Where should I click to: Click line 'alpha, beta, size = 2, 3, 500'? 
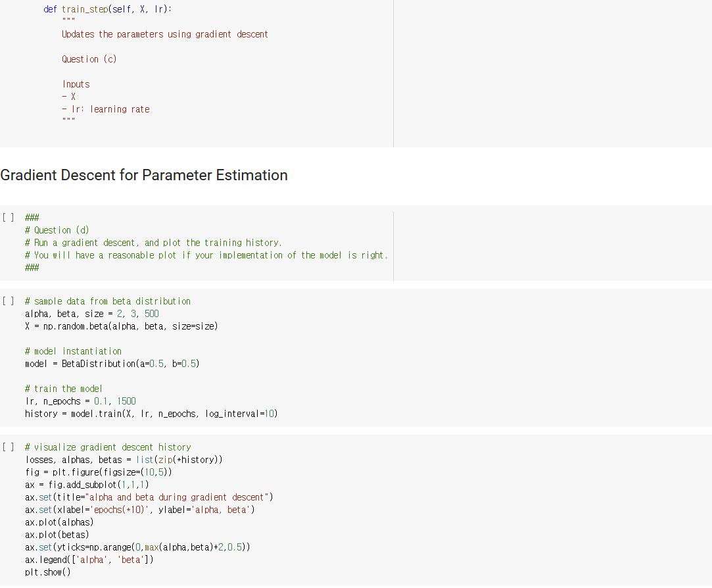tap(92, 314)
